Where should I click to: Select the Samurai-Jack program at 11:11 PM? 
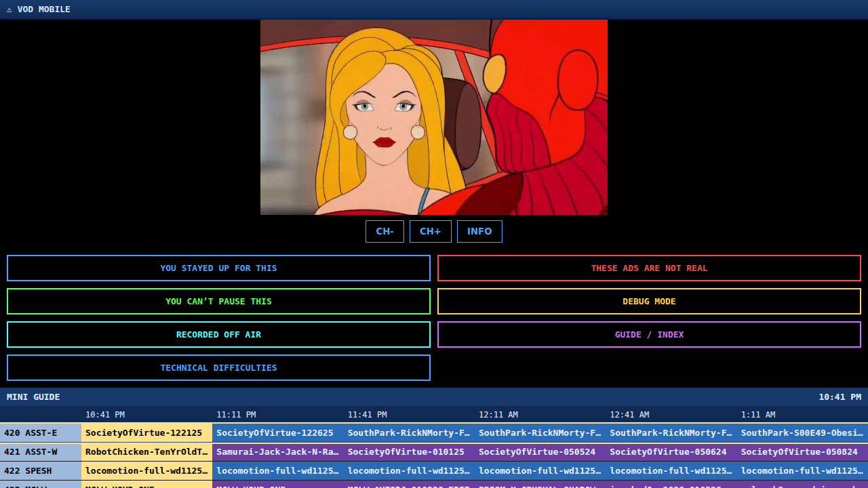tap(278, 451)
